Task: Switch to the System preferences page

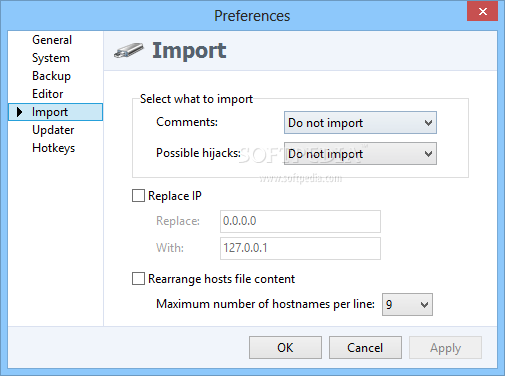Action: click(x=51, y=58)
